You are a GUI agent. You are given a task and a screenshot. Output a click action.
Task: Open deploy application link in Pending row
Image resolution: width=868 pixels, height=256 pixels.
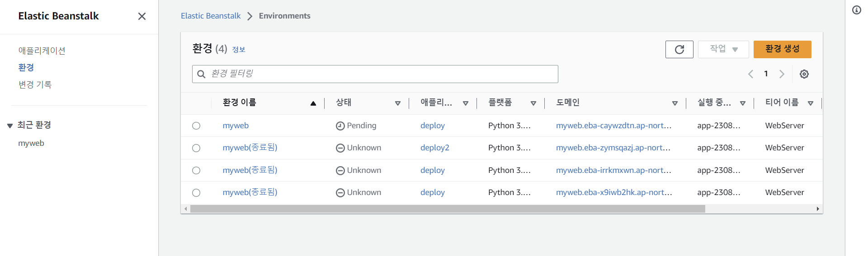(433, 126)
